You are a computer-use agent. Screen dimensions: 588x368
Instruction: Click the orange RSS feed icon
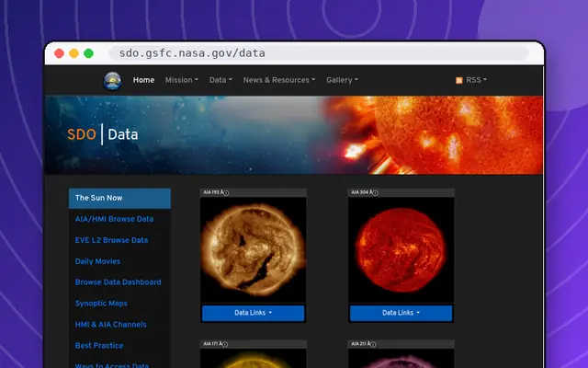pyautogui.click(x=459, y=80)
